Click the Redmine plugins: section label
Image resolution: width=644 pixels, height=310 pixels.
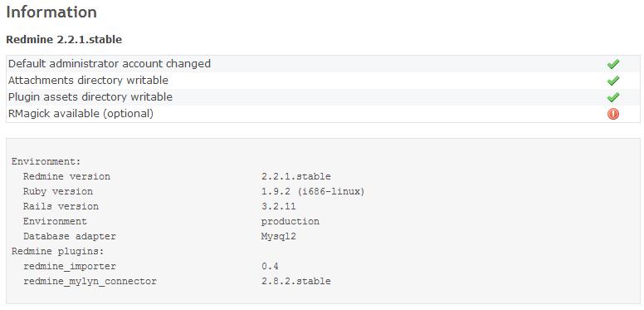58,251
